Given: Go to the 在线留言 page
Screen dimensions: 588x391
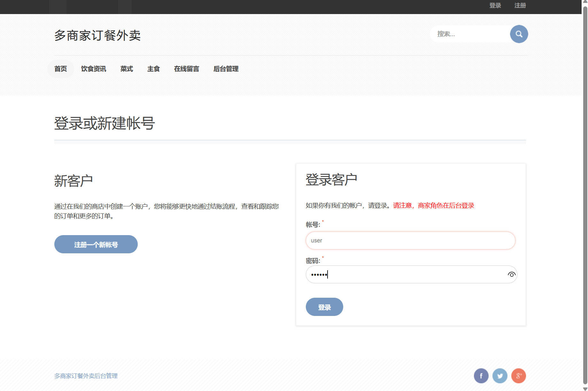Looking at the screenshot, I should click(187, 69).
